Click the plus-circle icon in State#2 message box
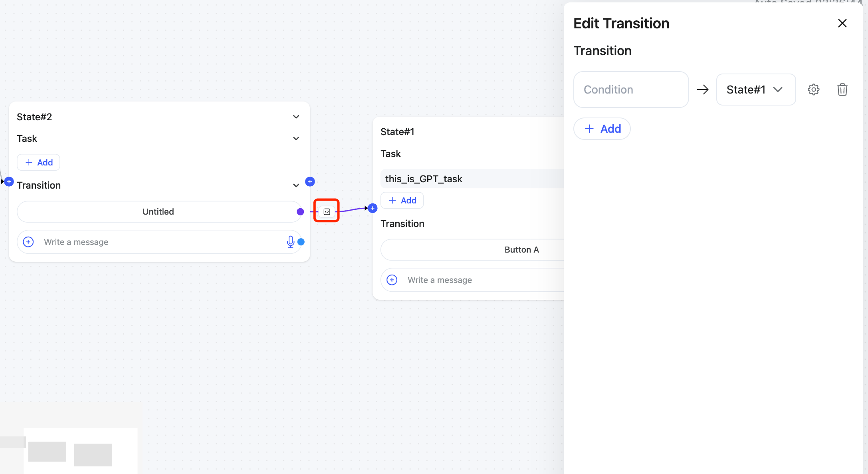Viewport: 868px width, 474px height. (x=28, y=242)
